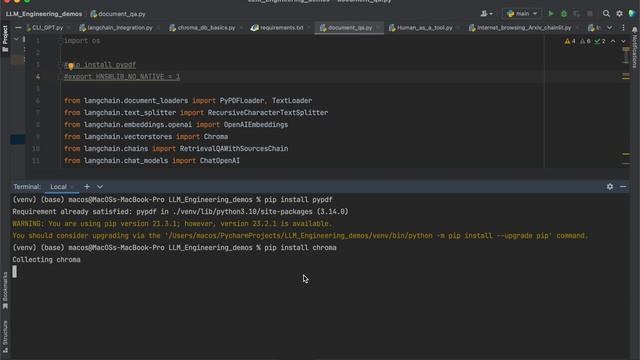Click 'pip install chroma' command in terminal
640x360 pixels.
[300, 248]
